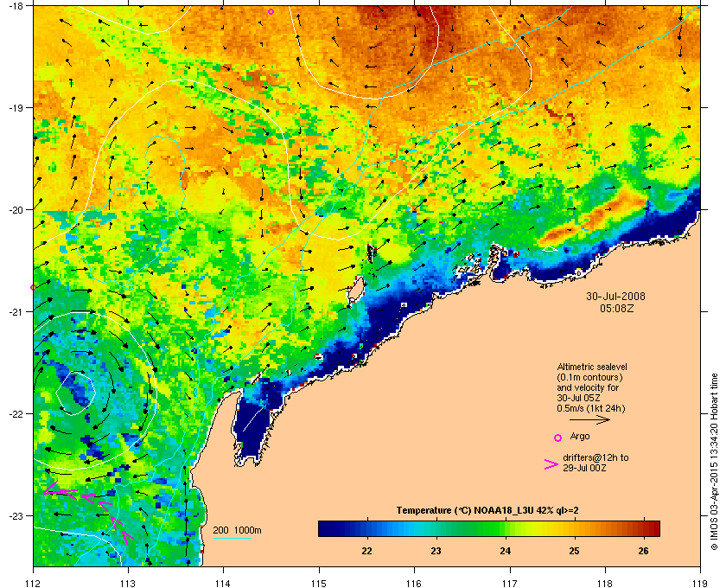Click the Argo float marker near 114.5 longitude
Viewport: 726px width, 588px height.
click(271, 11)
